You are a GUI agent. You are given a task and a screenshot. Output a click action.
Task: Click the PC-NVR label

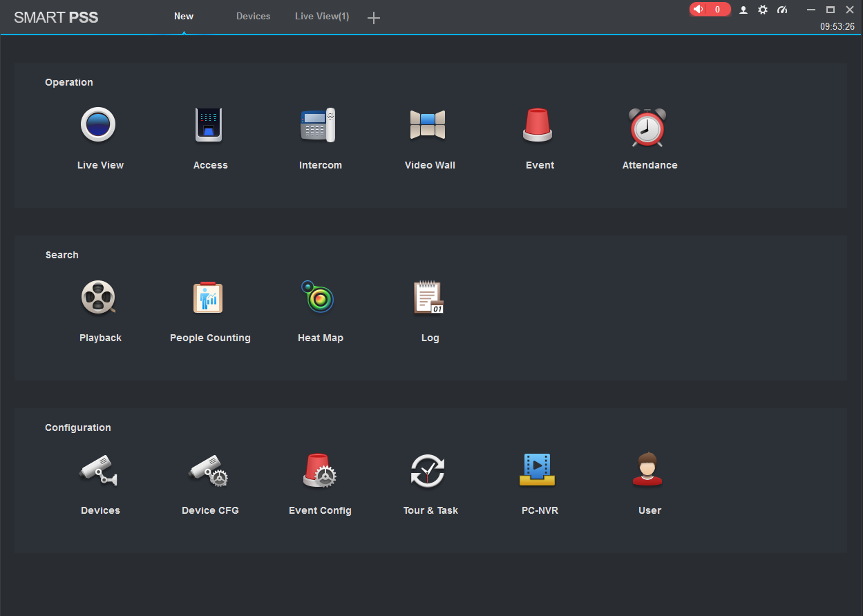pyautogui.click(x=540, y=510)
